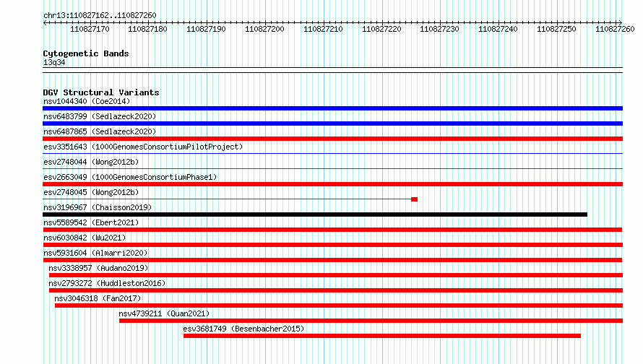Image resolution: width=643 pixels, height=364 pixels.
Task: Click ruler position 110827210
Action: click(323, 29)
